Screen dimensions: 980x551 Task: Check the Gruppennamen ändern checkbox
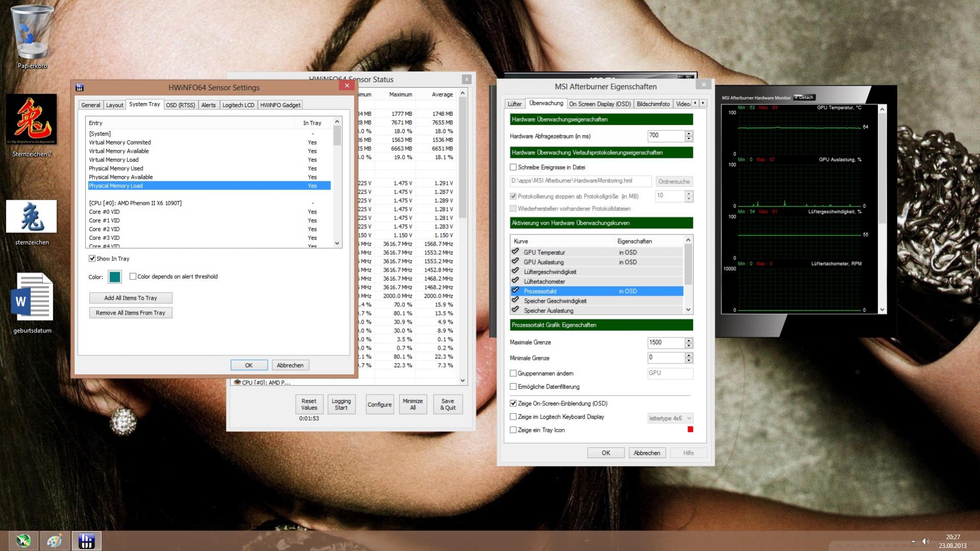[513, 373]
